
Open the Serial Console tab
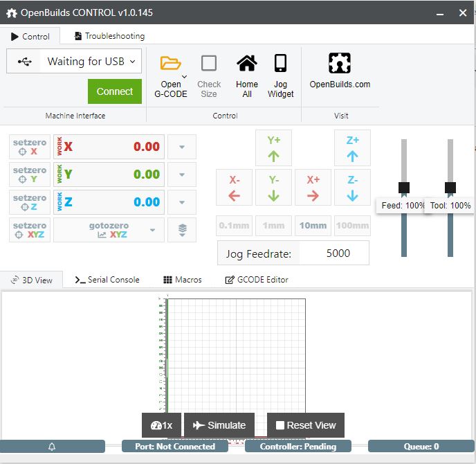tap(107, 280)
